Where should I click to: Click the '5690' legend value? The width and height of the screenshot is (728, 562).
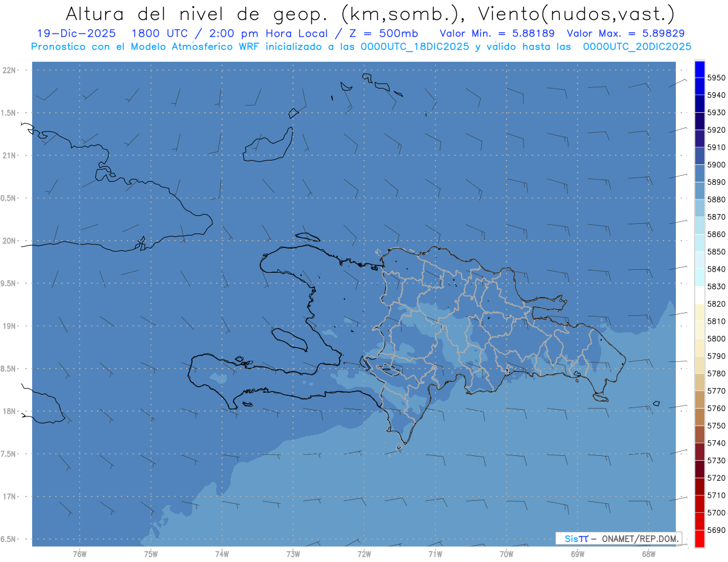click(716, 530)
